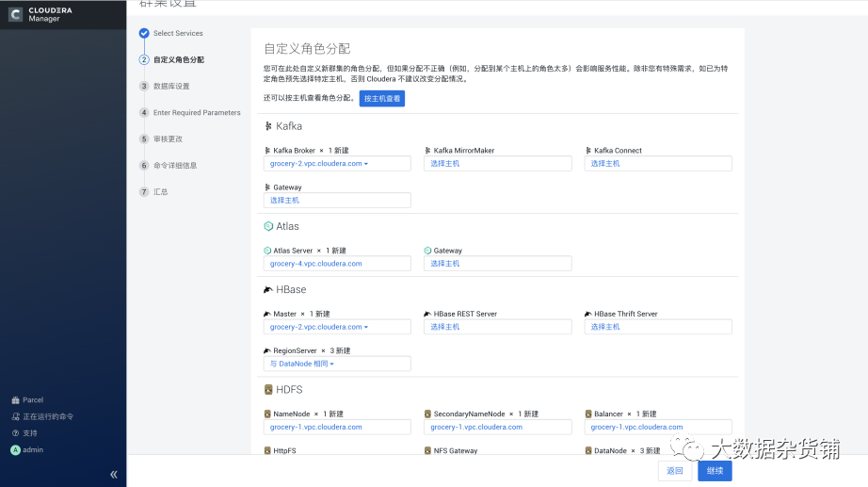Screen dimensions: 868x487
Task: Select step 7 汇总
Action: pos(161,192)
